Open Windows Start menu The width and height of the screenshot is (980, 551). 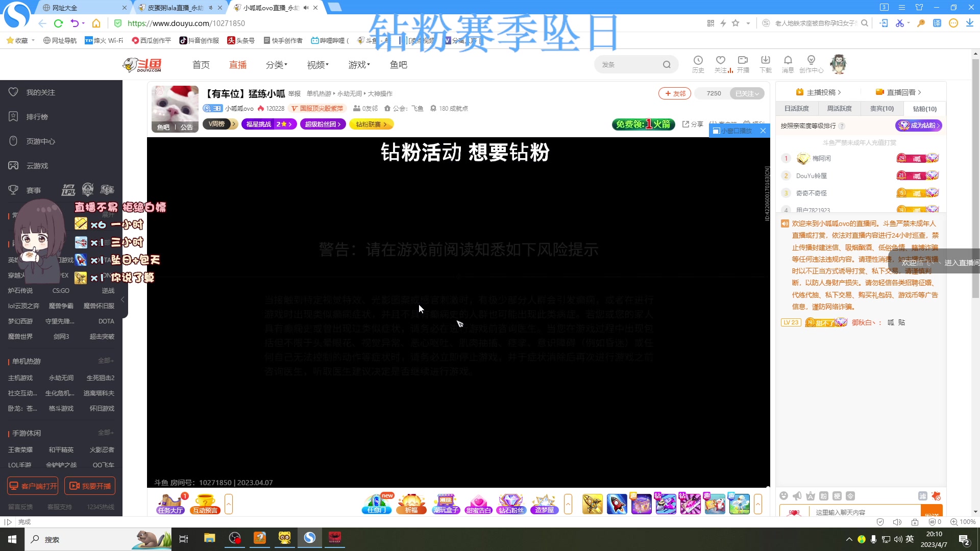point(12,539)
